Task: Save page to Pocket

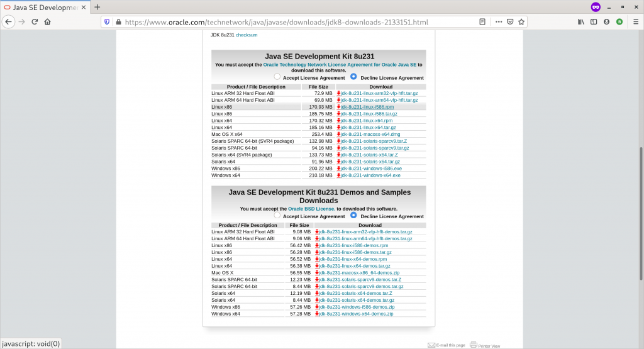Action: 510,22
